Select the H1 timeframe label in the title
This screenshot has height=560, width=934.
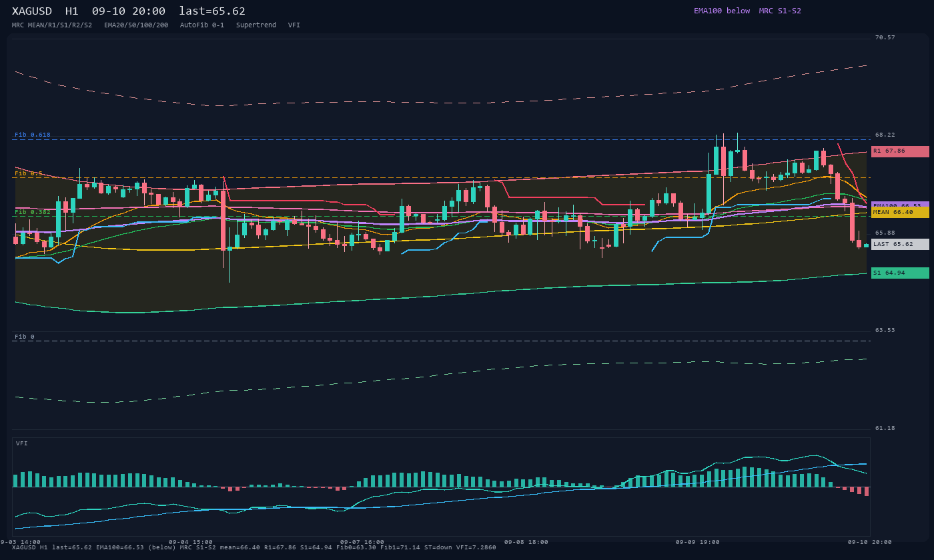[72, 11]
